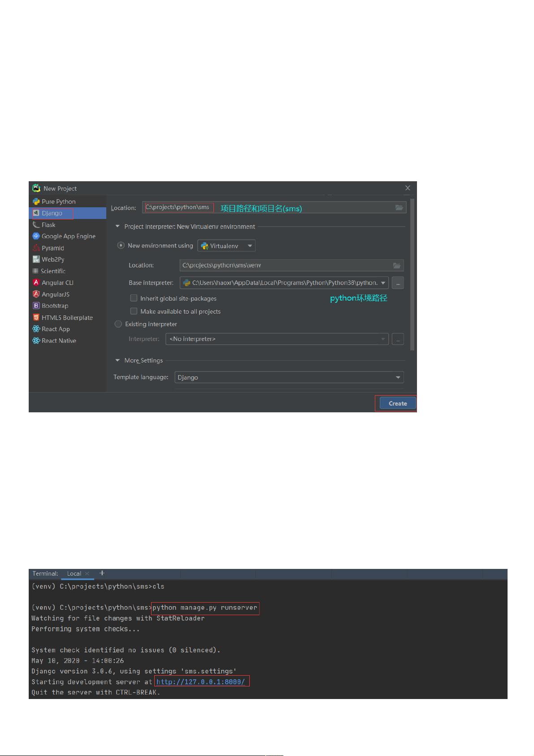Select the Pyramid project icon
This screenshot has width=534, height=756.
pyautogui.click(x=36, y=248)
